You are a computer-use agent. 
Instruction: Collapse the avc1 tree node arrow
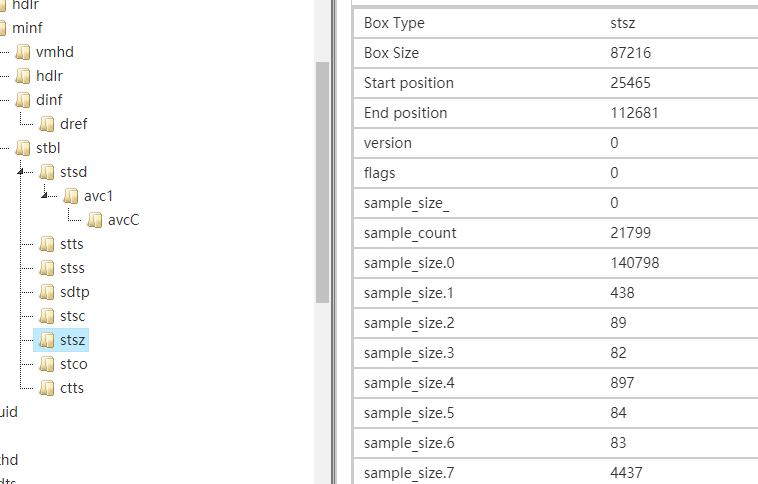tap(44, 196)
